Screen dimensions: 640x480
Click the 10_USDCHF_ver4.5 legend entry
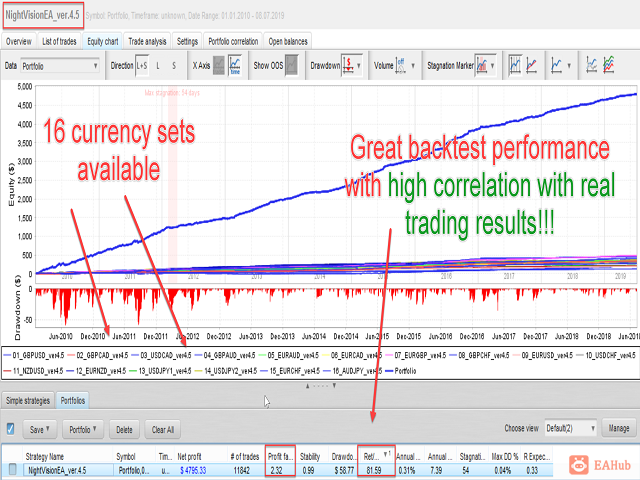[x=605, y=356]
